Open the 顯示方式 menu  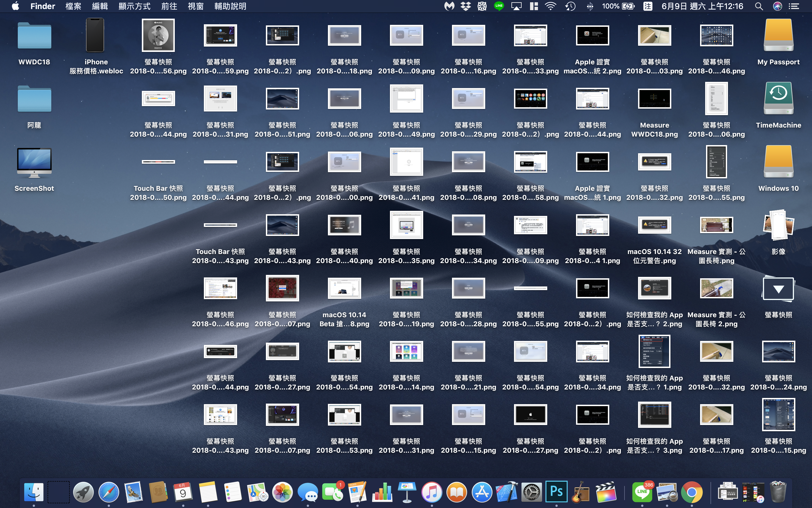pos(134,6)
